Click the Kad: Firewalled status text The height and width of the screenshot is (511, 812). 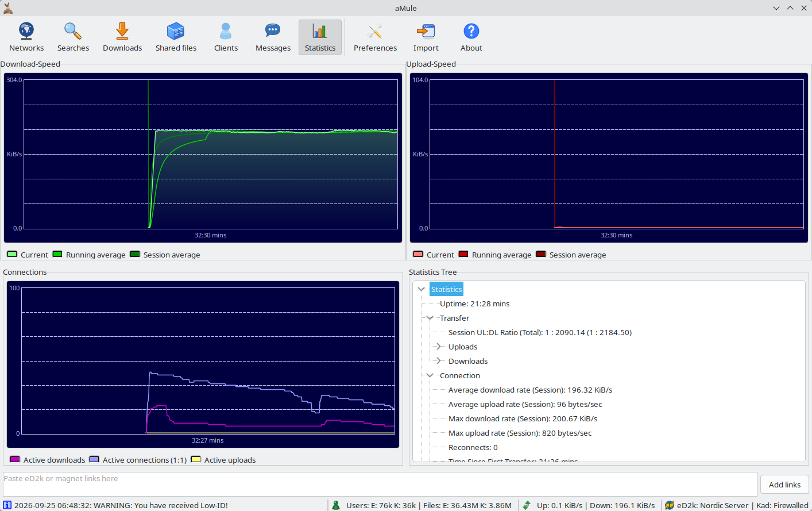pos(782,505)
